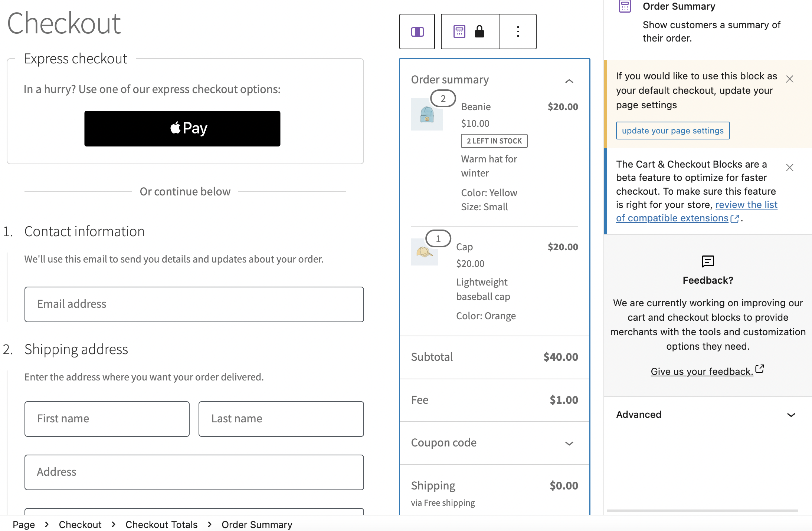Click the Order Summary icon in the sidebar panel
812x531 pixels.
[x=625, y=6]
